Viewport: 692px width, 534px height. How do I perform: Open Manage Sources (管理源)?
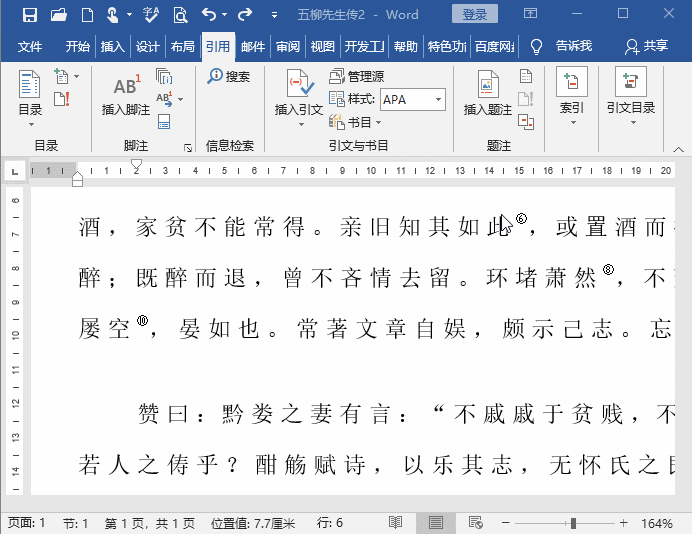357,77
